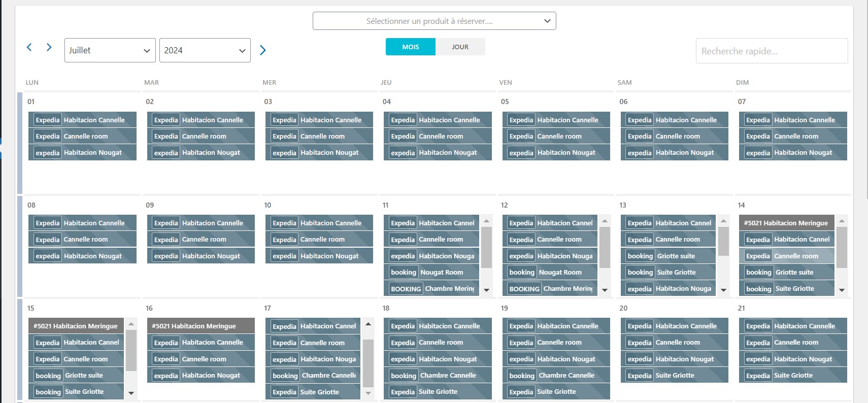This screenshot has height=403, width=868.
Task: Click the scroll-up arrow in day 12's booking list
Action: pyautogui.click(x=605, y=221)
